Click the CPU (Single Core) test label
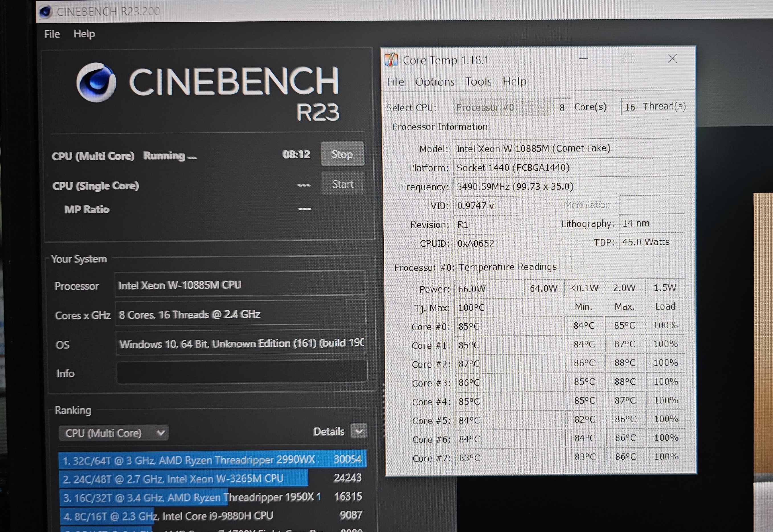773x532 pixels. (x=95, y=186)
